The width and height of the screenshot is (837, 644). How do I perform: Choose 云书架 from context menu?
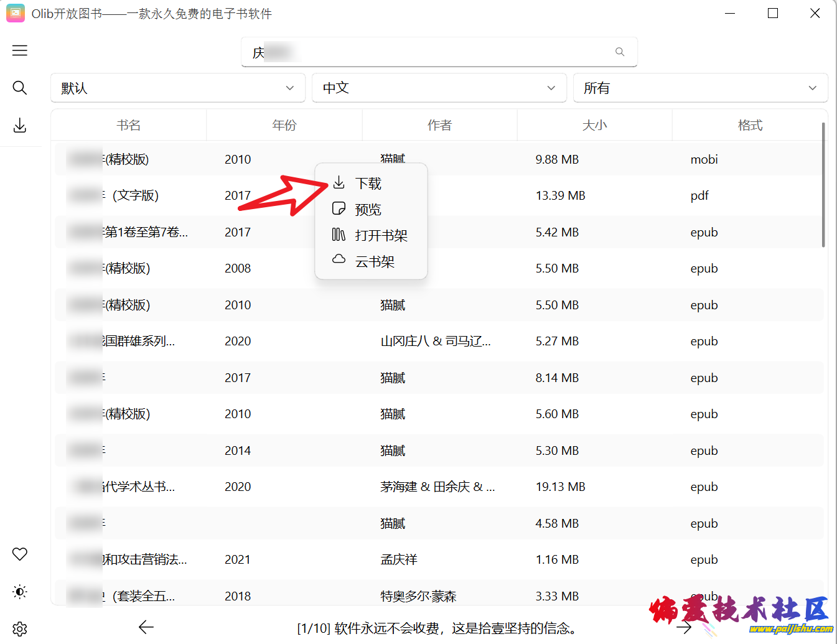(375, 262)
